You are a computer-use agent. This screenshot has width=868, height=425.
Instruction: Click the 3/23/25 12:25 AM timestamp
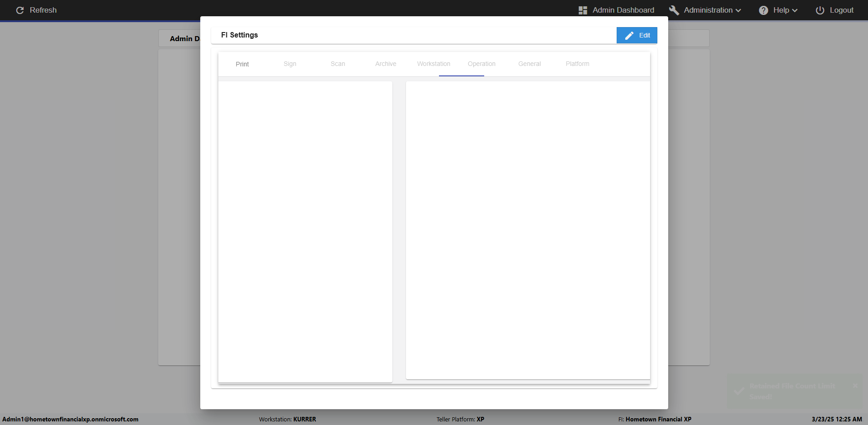[837, 419]
